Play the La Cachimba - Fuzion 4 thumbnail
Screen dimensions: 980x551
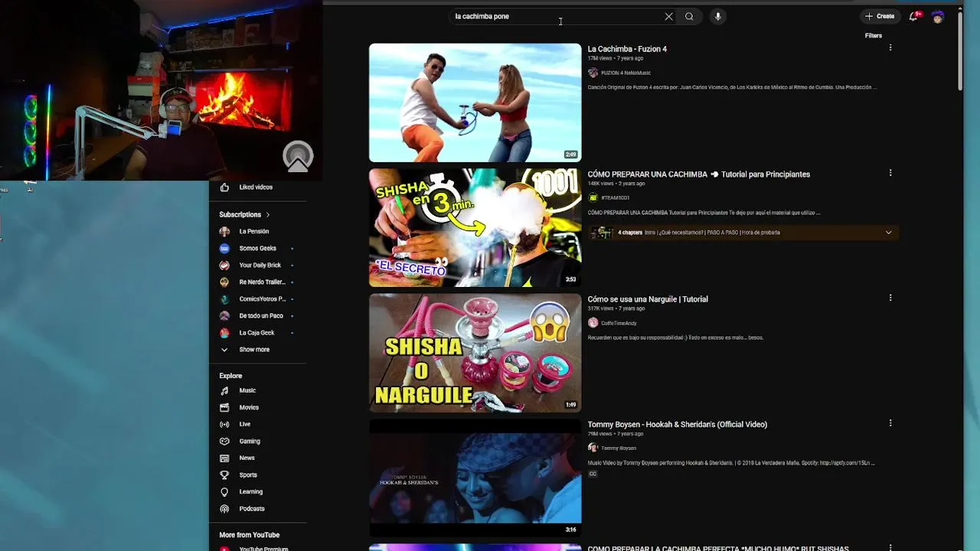pyautogui.click(x=475, y=103)
